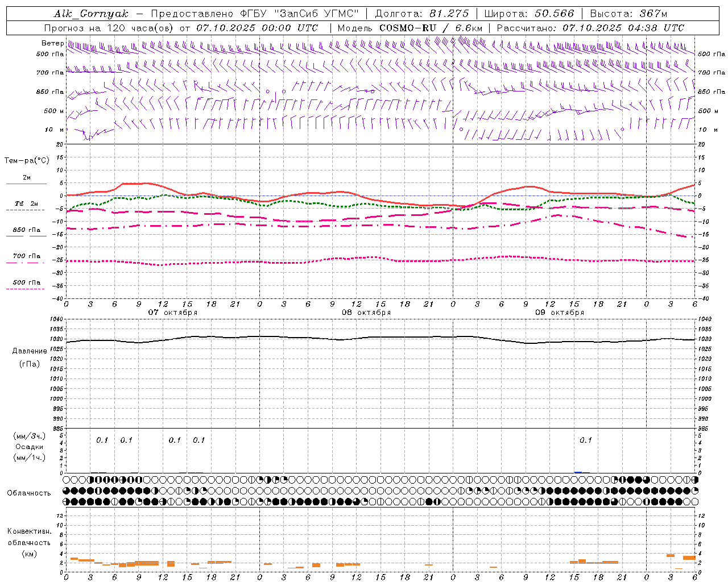Click the Давление panel label
The width and height of the screenshot is (728, 582).
30,351
